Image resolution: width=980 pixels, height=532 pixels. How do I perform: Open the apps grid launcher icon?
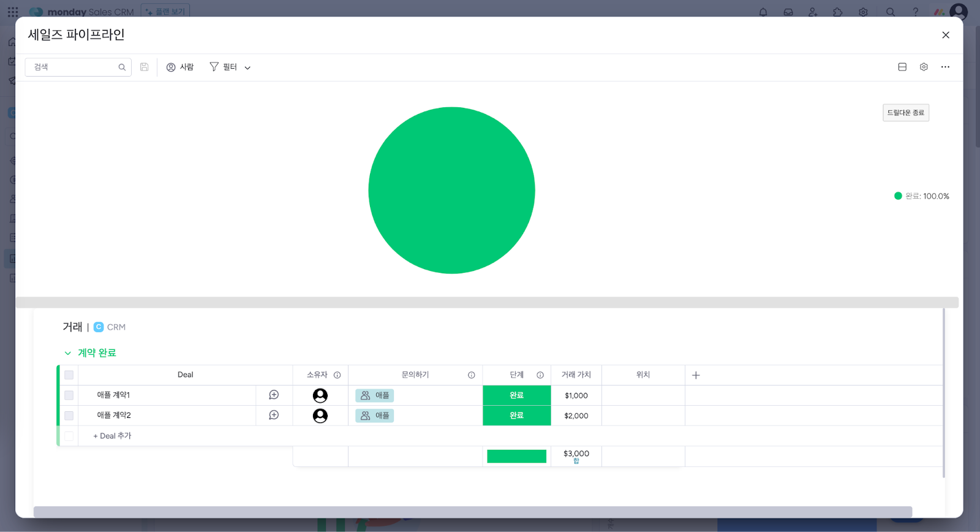click(13, 12)
